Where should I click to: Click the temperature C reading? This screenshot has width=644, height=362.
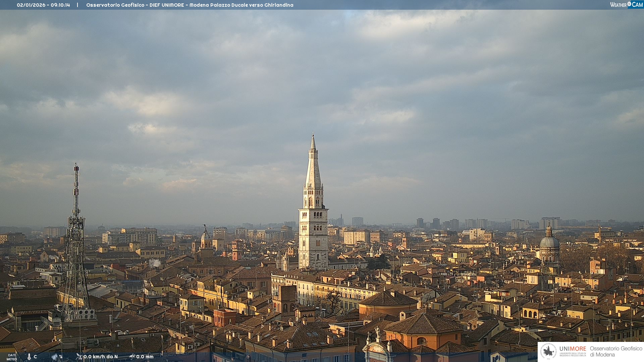[x=35, y=357]
